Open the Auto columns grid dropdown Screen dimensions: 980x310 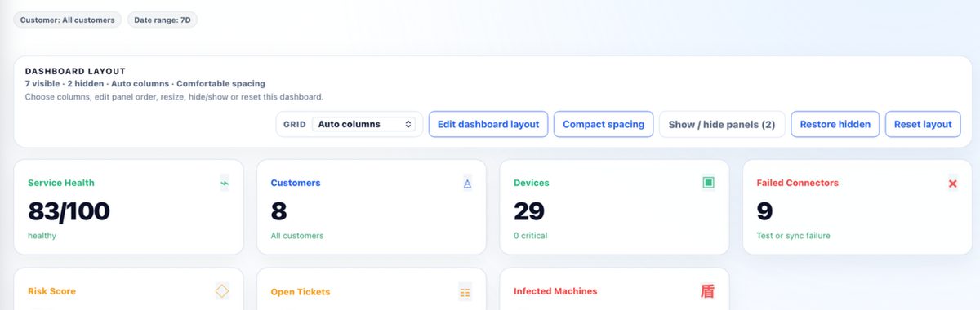pos(364,124)
